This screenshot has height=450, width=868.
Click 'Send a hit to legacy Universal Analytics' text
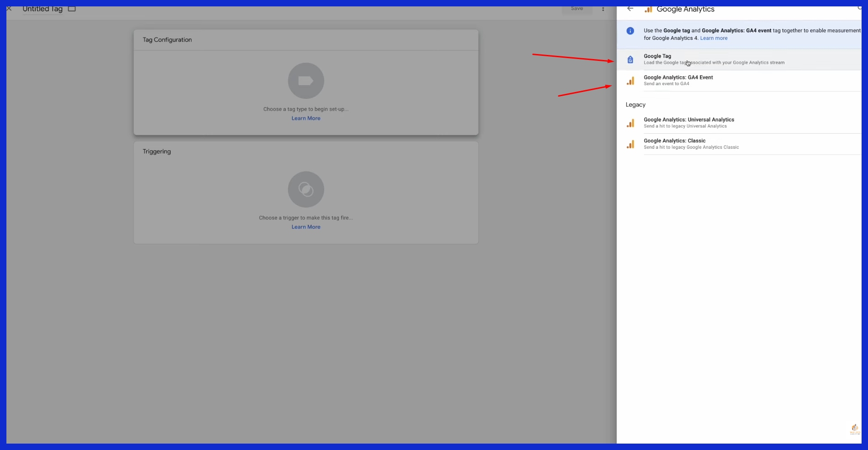685,126
